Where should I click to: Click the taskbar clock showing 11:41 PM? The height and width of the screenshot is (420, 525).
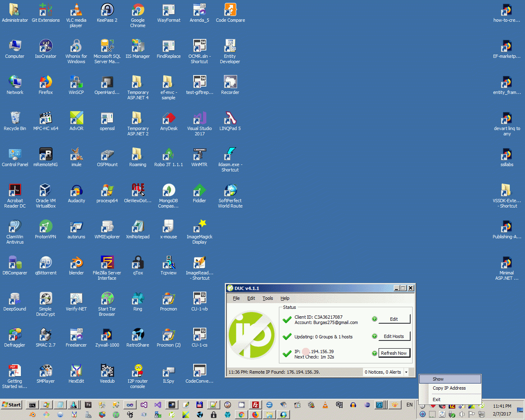pyautogui.click(x=502, y=406)
